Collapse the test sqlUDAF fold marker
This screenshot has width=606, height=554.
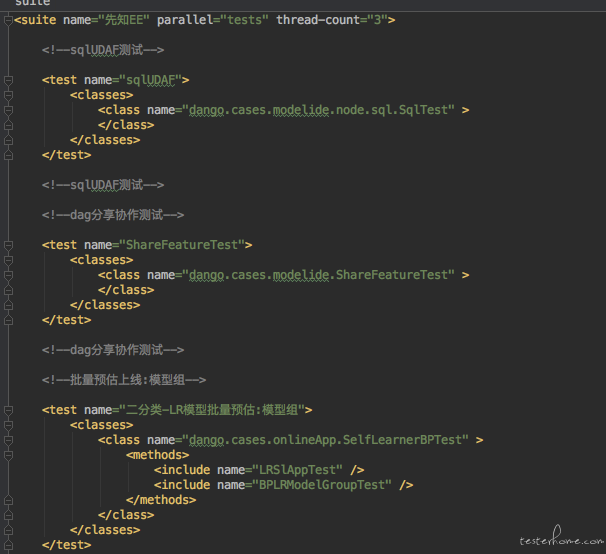click(x=8, y=80)
